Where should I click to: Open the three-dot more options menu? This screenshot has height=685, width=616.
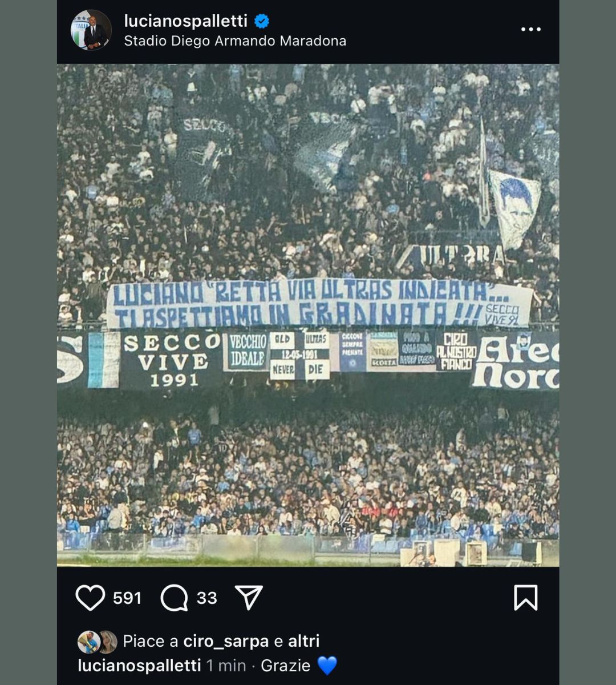[530, 29]
